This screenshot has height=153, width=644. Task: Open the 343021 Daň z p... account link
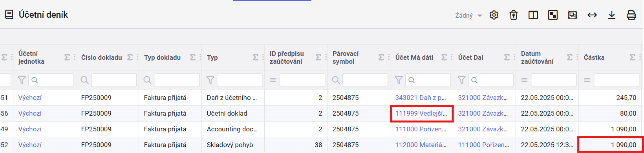pos(421,98)
